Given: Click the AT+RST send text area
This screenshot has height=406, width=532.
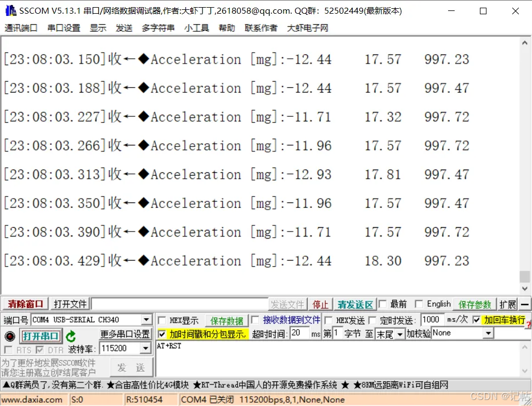Looking at the screenshot, I should pos(337,359).
